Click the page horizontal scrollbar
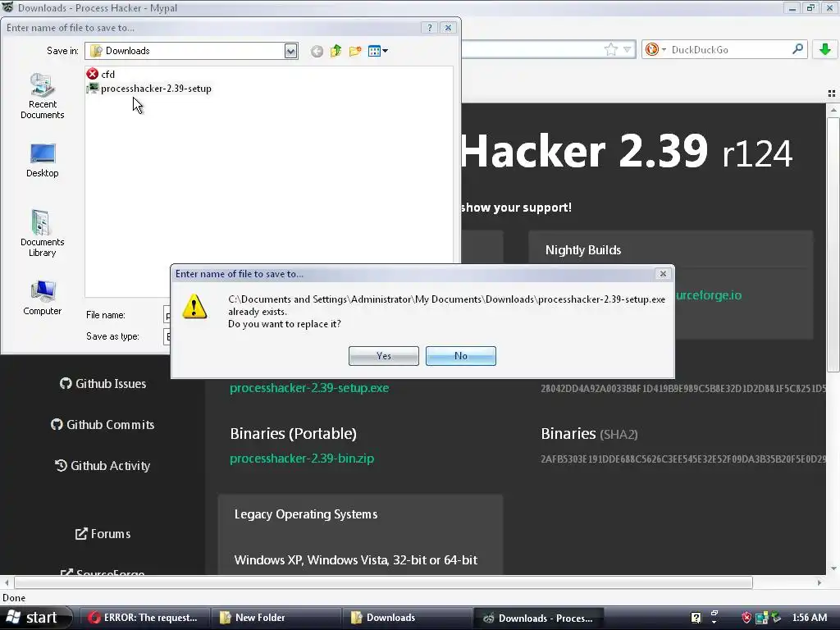Viewport: 840px width, 630px height. click(x=384, y=582)
